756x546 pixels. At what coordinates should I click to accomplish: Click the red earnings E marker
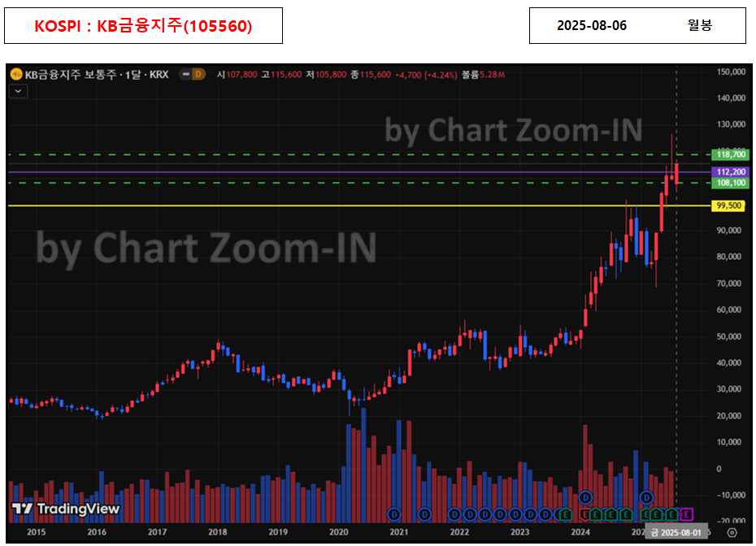point(584,514)
